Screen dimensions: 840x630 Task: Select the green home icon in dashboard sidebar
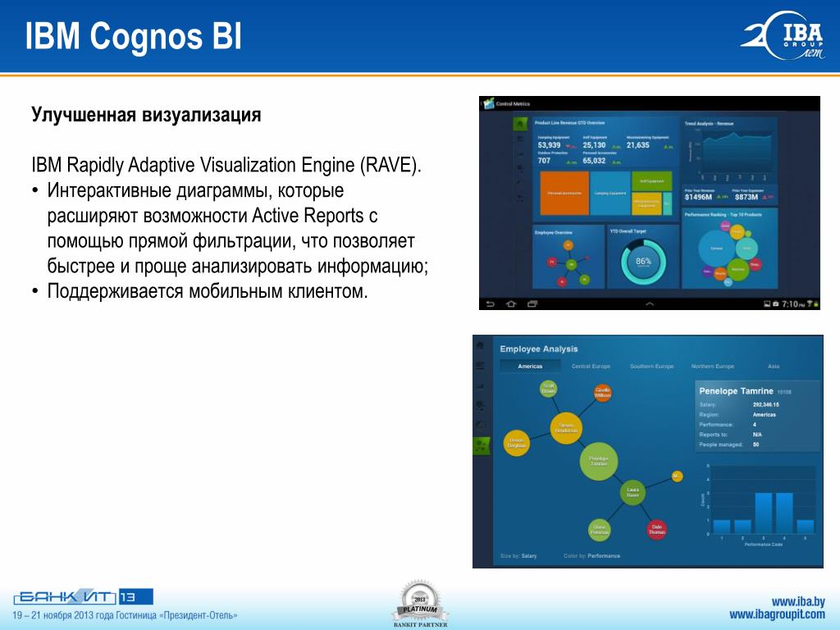(x=520, y=125)
